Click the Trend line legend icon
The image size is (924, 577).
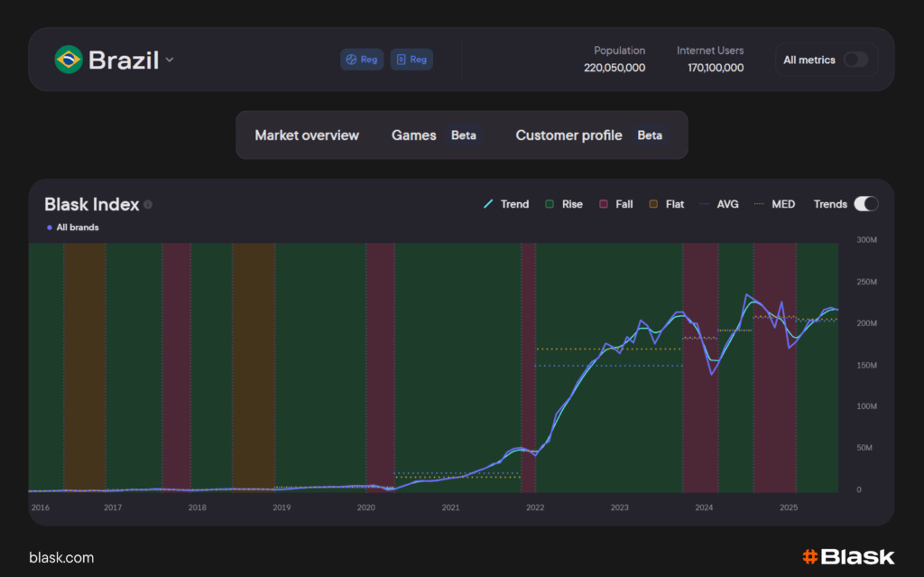click(488, 204)
